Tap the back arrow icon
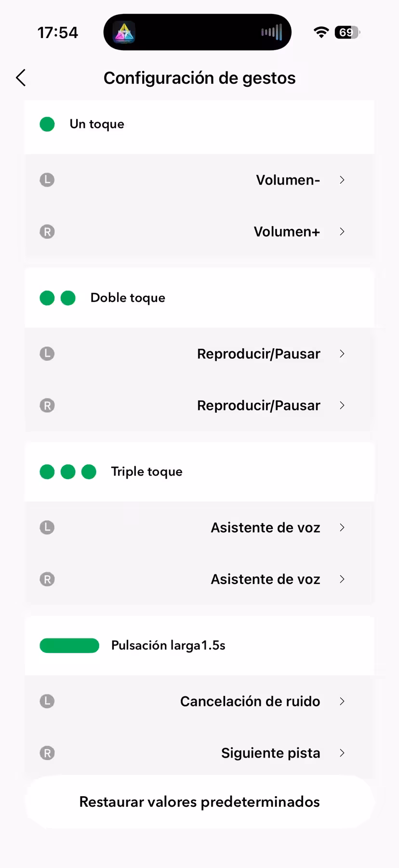399x868 pixels. (21, 78)
